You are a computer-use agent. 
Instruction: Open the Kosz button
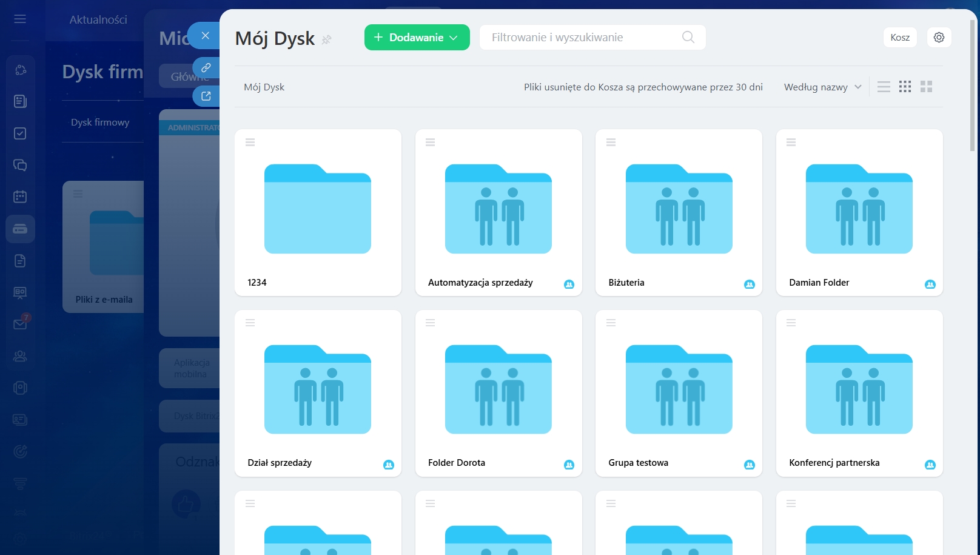[899, 38]
